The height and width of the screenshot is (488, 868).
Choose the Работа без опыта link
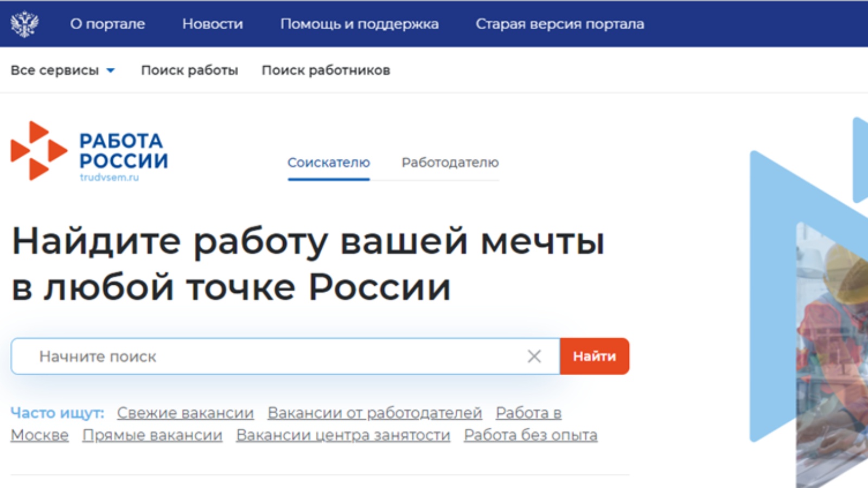531,435
